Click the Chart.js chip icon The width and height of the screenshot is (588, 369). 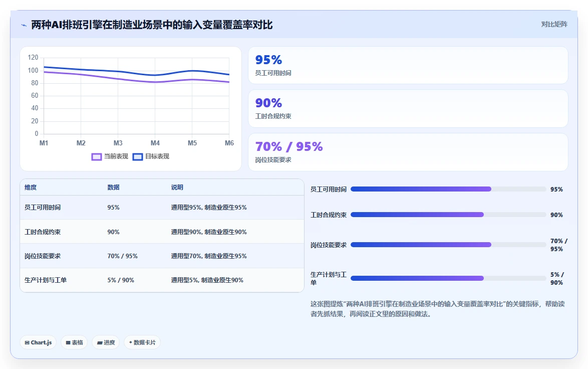tap(27, 343)
